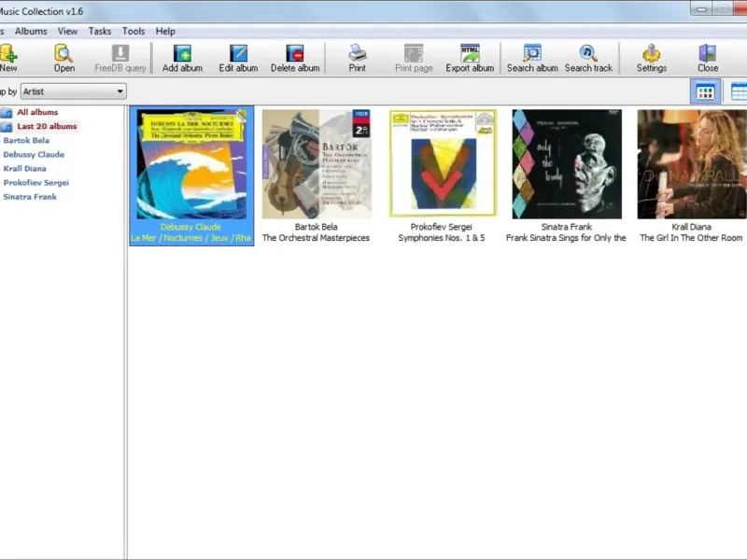Click 'The Girl In The Other Room' title
This screenshot has width=747, height=560.
(691, 238)
